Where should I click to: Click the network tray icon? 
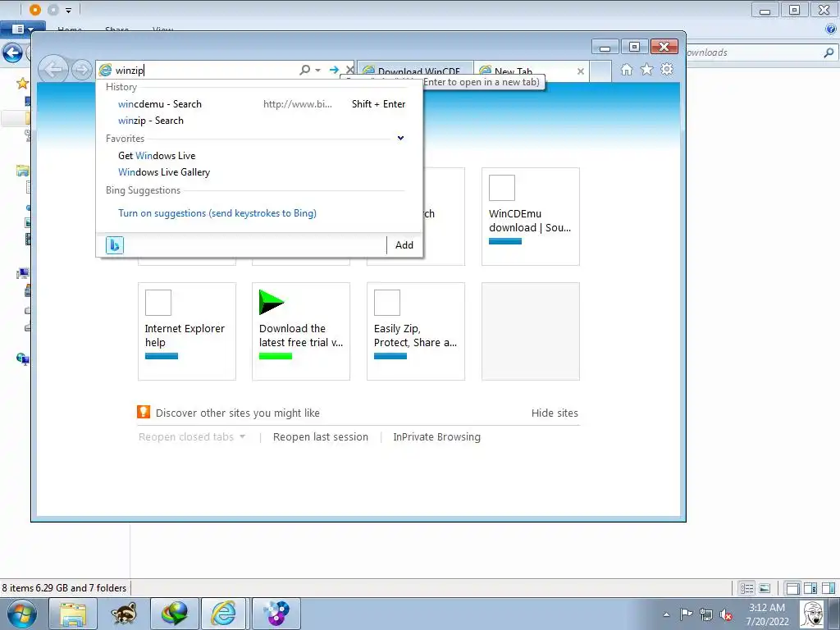point(706,614)
